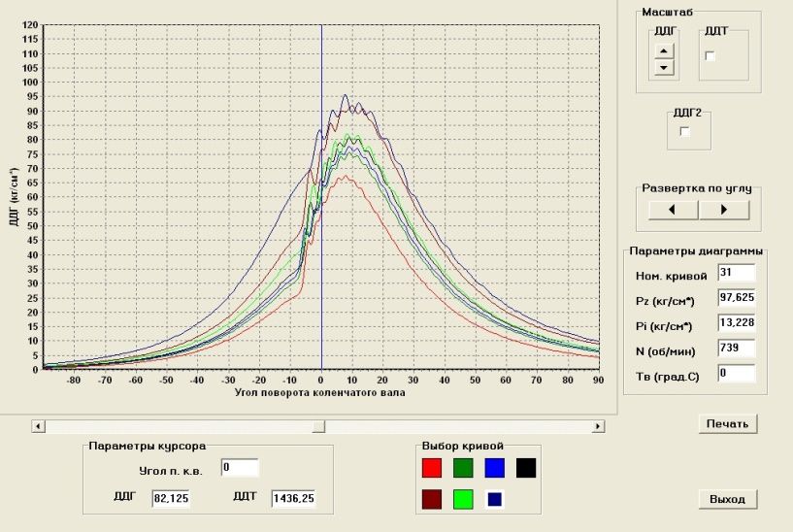793x532 pixels.
Task: Select the black curve swatch
Action: [525, 468]
